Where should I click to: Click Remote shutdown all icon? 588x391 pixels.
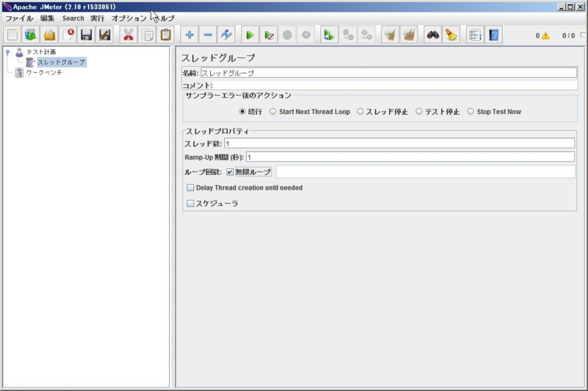366,35
